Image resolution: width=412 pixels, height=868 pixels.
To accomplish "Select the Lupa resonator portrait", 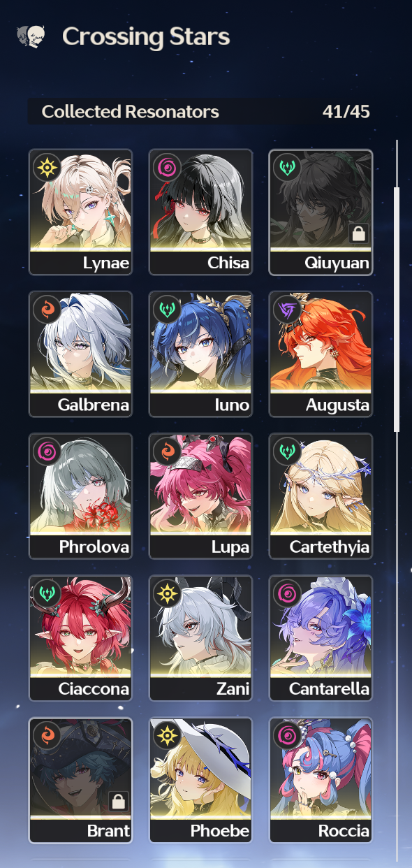I will (x=201, y=496).
